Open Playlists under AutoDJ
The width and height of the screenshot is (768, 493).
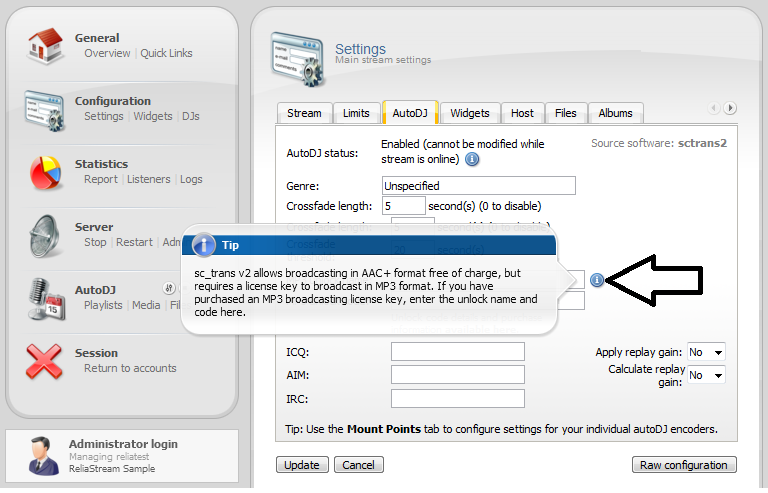point(103,305)
